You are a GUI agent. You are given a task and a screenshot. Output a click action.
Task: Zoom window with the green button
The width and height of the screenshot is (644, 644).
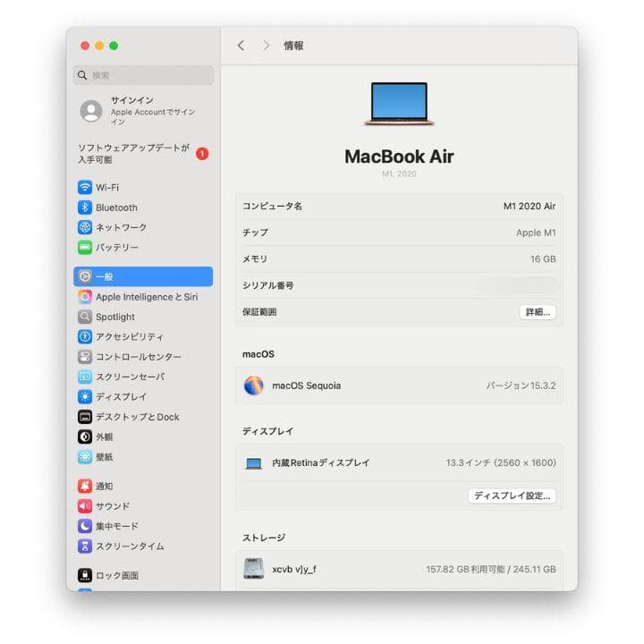114,46
